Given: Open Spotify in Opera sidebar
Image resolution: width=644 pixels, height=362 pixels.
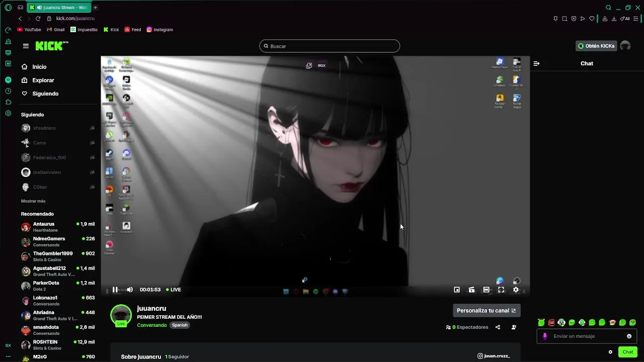Looking at the screenshot, I should tap(8, 80).
